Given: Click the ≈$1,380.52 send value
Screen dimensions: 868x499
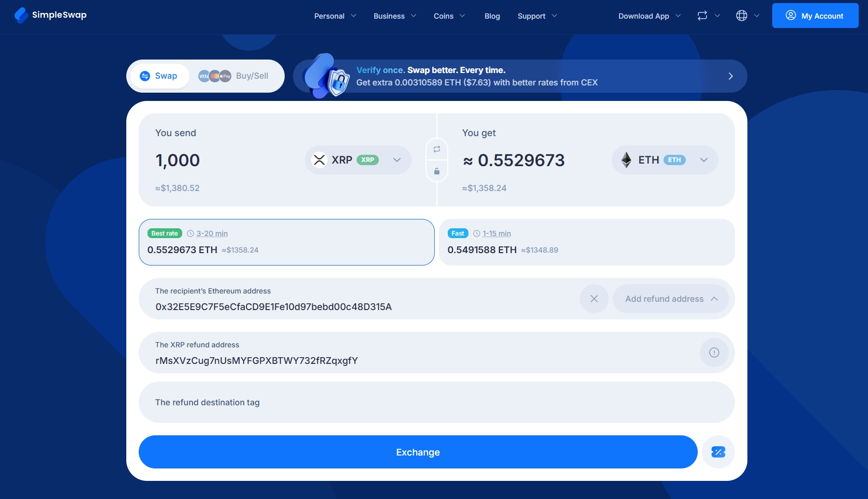Looking at the screenshot, I should point(178,188).
